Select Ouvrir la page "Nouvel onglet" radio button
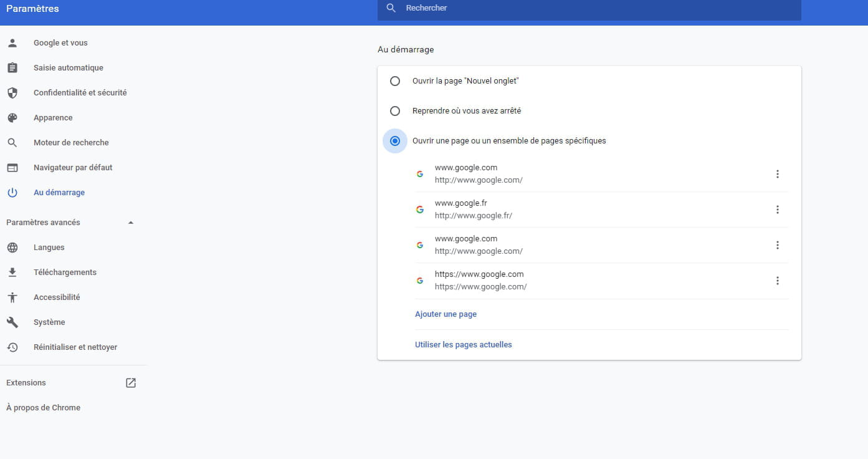This screenshot has height=459, width=868. tap(394, 81)
